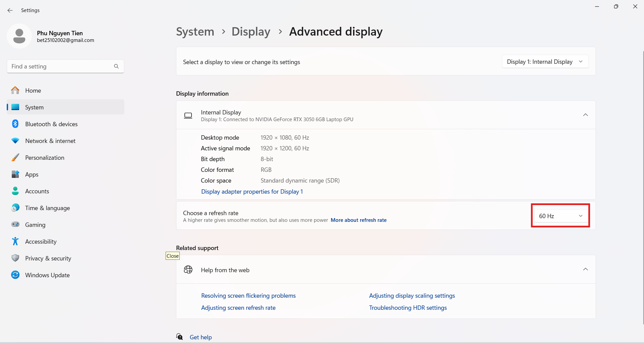
Task: Click the Time & language clock icon
Action: coord(15,208)
